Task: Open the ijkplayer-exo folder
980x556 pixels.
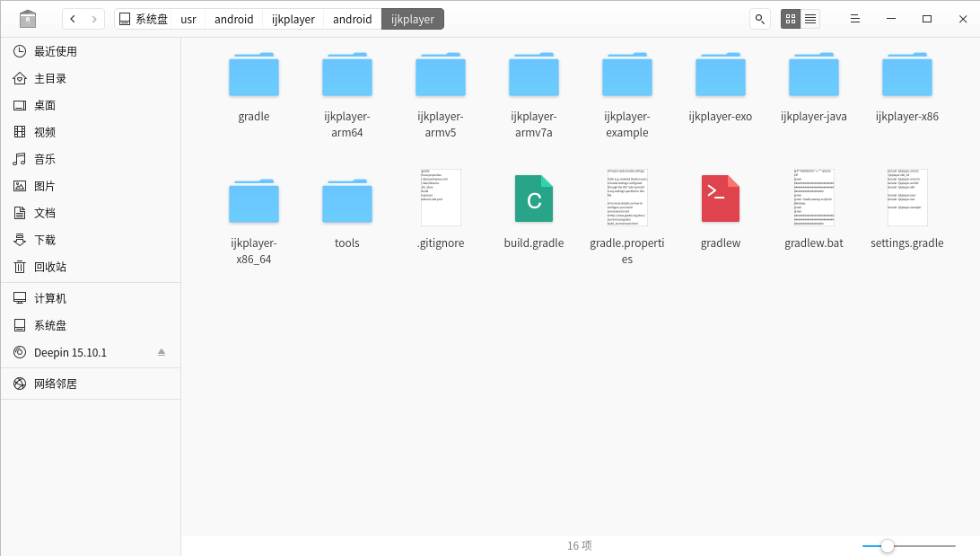Action: tap(720, 75)
